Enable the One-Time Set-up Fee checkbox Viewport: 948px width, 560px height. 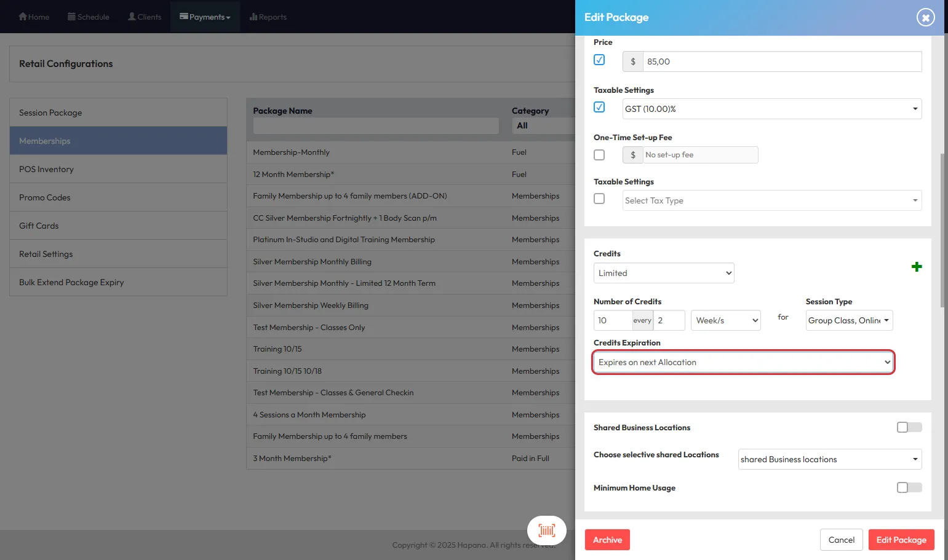coord(599,155)
